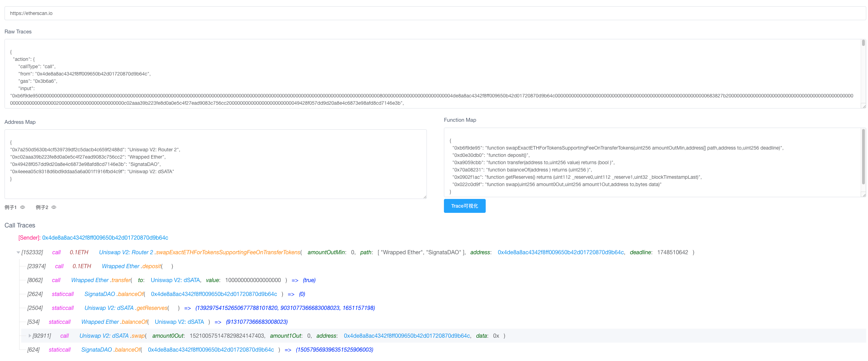Click address argument in the swap call
868x361 pixels.
[x=407, y=336]
